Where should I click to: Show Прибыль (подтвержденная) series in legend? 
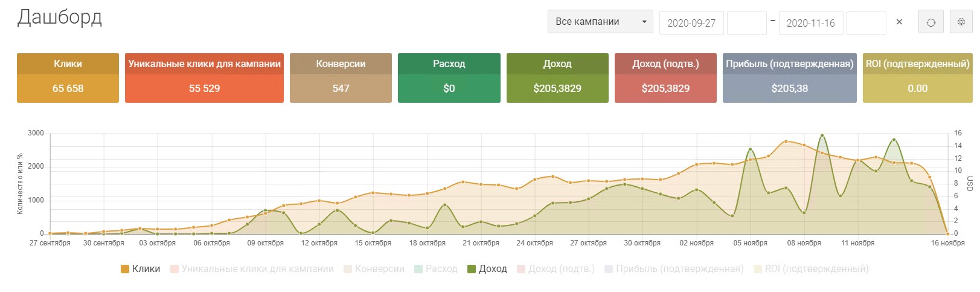(674, 269)
